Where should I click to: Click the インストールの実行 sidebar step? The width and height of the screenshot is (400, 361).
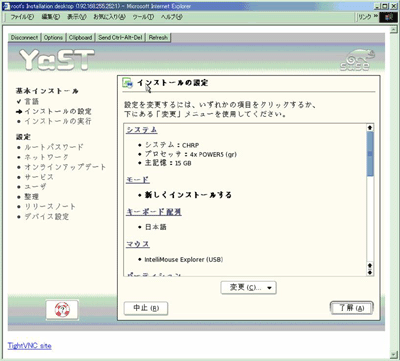[58, 121]
